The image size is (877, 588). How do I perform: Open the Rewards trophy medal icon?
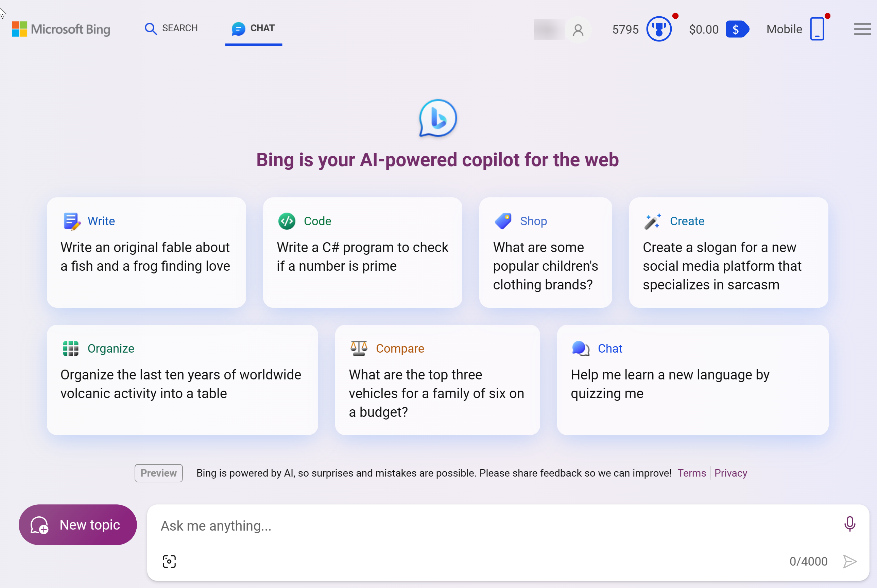point(659,29)
